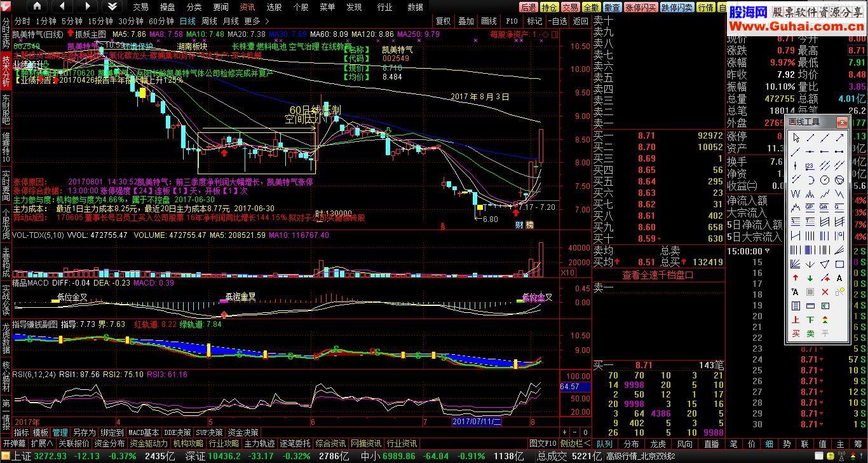This screenshot has height=463, width=868.
Task: Click the green 下 marker tool
Action: point(810,320)
